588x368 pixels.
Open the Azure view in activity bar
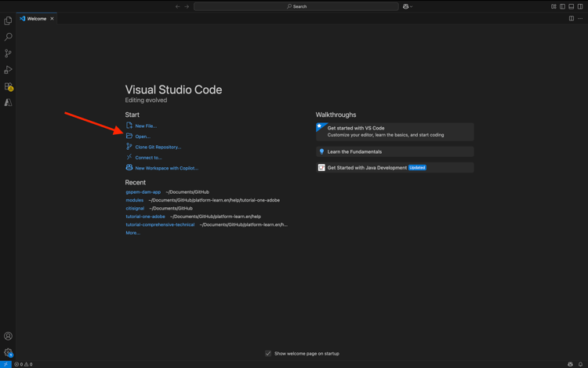8,103
